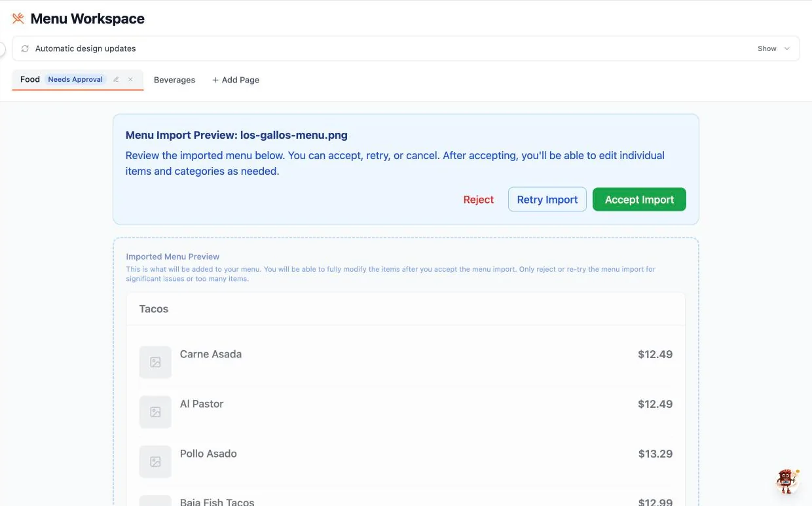812x506 pixels.
Task: Add a new page with Add Page
Action: 236,80
